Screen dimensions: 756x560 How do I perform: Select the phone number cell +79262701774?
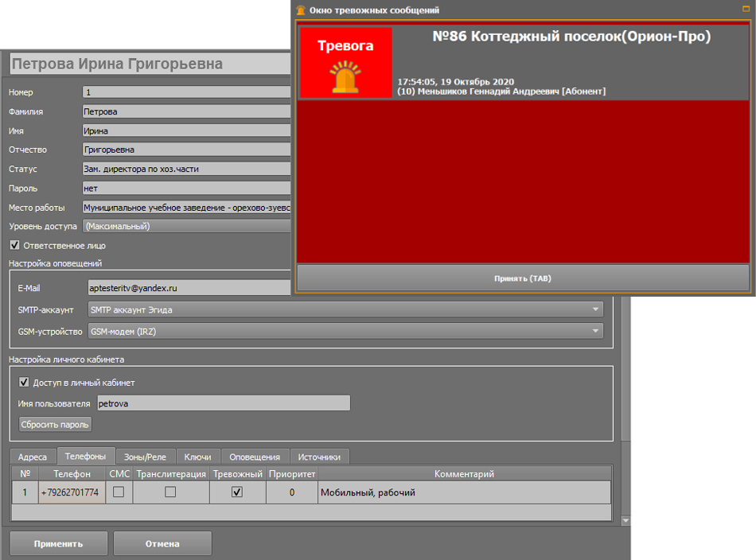(x=71, y=492)
